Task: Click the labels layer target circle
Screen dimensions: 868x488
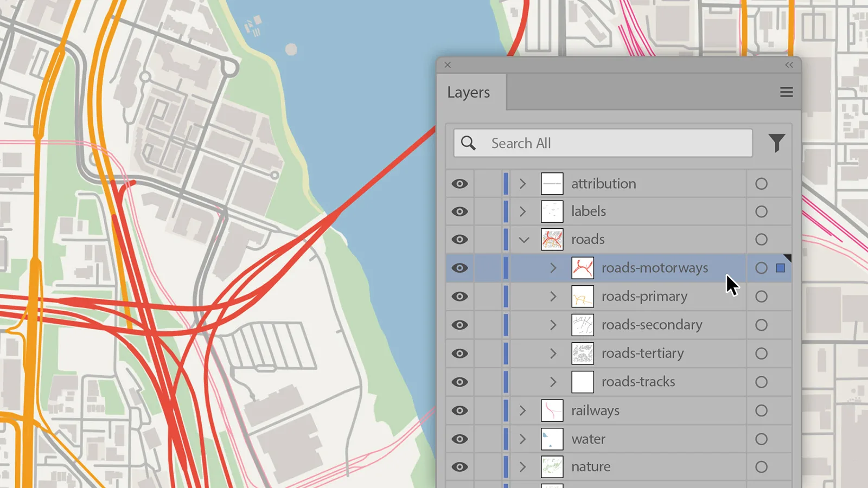Action: (x=761, y=211)
